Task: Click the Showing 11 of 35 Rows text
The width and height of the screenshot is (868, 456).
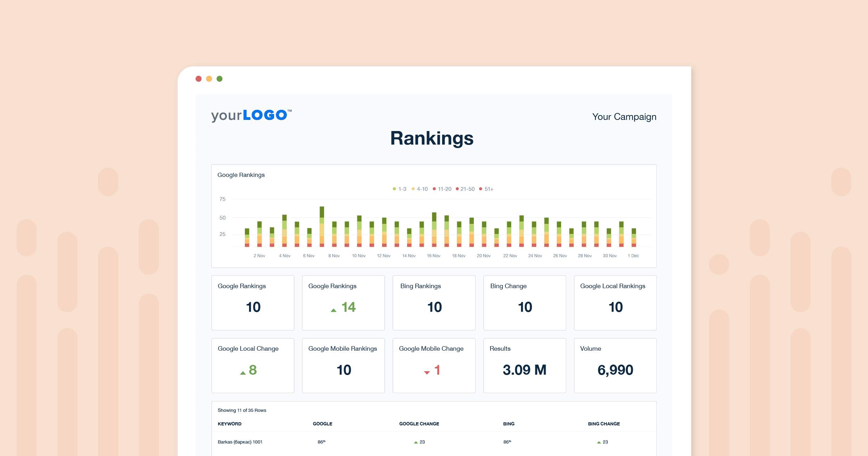Action: (x=241, y=410)
